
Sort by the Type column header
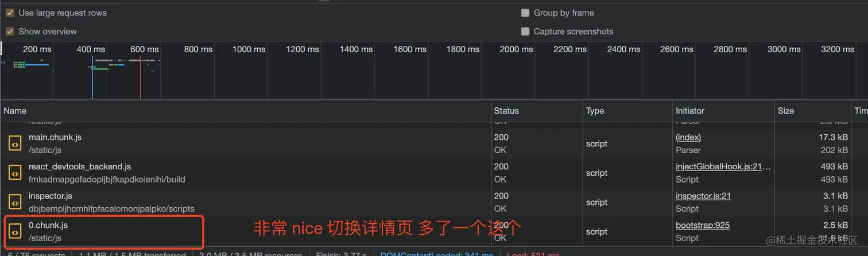coord(627,111)
